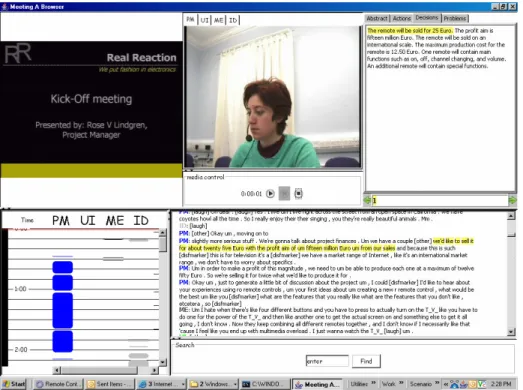Screen dimensions: 523x390
Task: Click the highlighted transcript phrase 'we'd like to sell it'
Action: coord(453,241)
